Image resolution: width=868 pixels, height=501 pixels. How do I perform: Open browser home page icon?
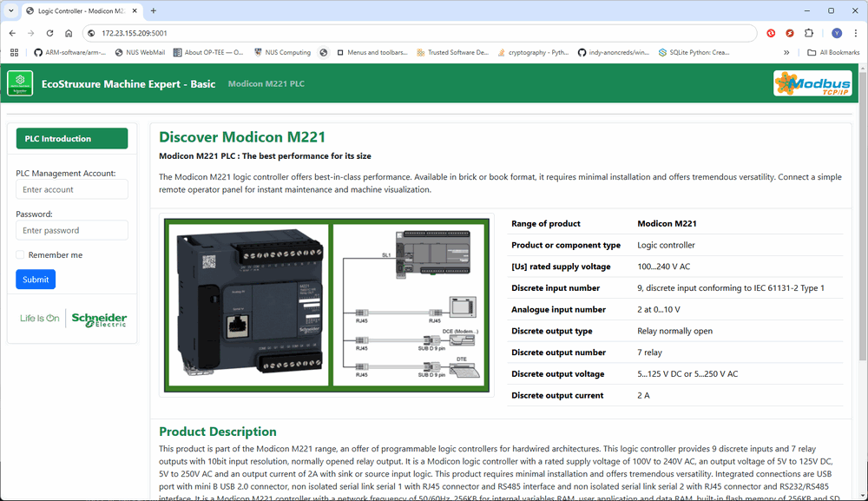click(x=69, y=33)
